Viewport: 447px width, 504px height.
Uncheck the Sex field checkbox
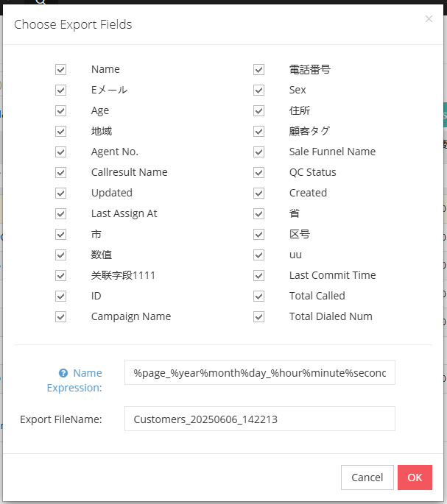[258, 90]
